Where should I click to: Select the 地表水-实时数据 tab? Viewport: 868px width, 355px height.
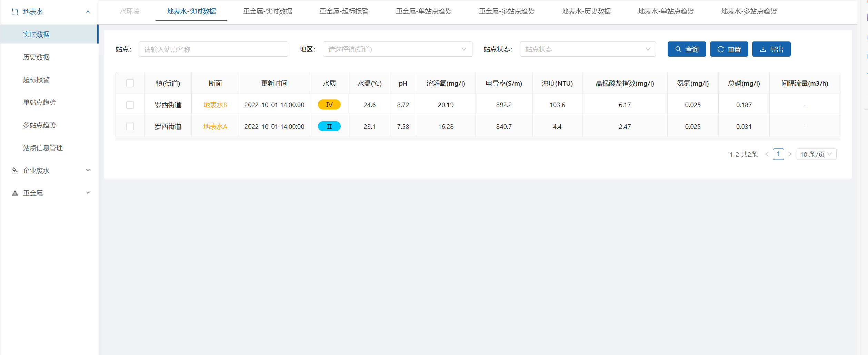click(191, 11)
